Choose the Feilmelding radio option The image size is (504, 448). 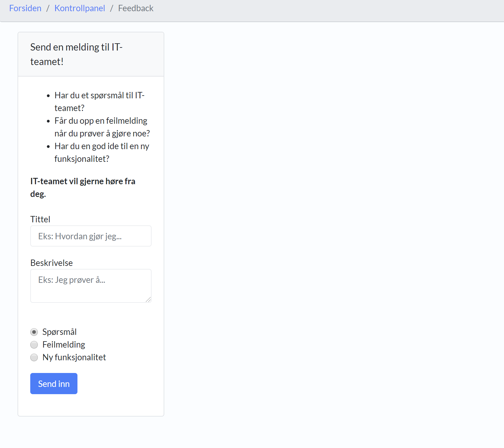pyautogui.click(x=34, y=345)
